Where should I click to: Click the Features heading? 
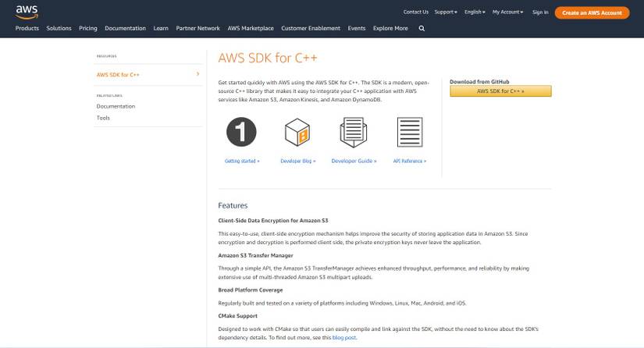tap(233, 205)
